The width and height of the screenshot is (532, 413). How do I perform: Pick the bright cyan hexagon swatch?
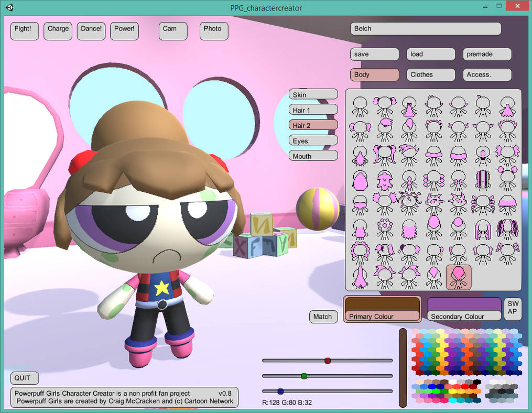pos(453,400)
